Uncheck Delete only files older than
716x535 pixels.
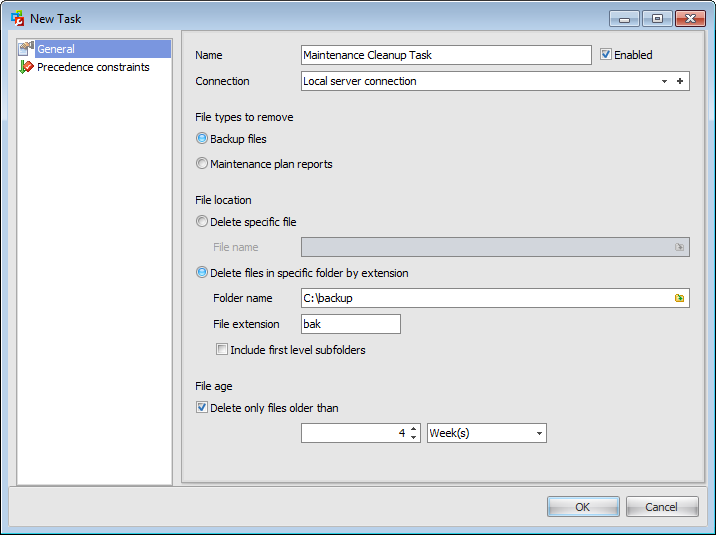201,407
